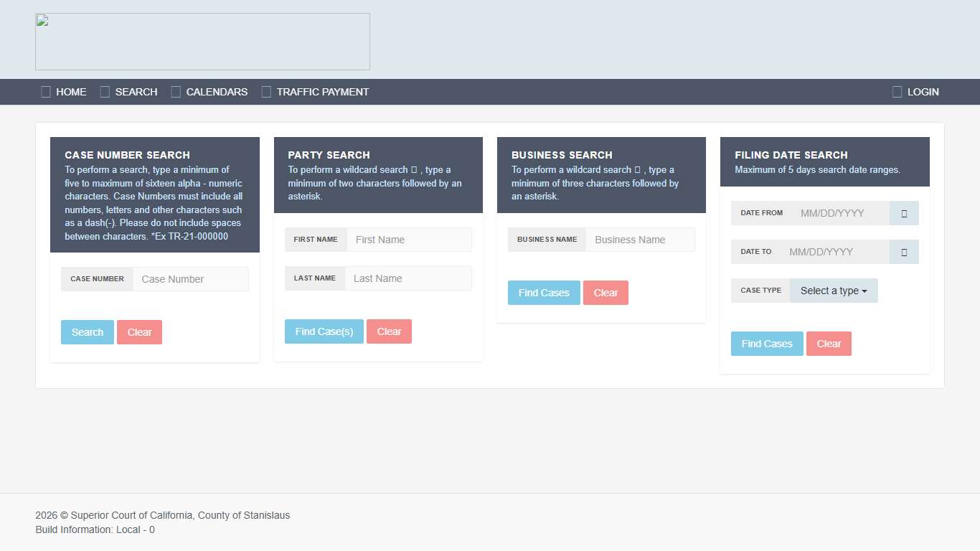Click Find Cases under Business Search
This screenshot has height=551, width=980.
544,293
